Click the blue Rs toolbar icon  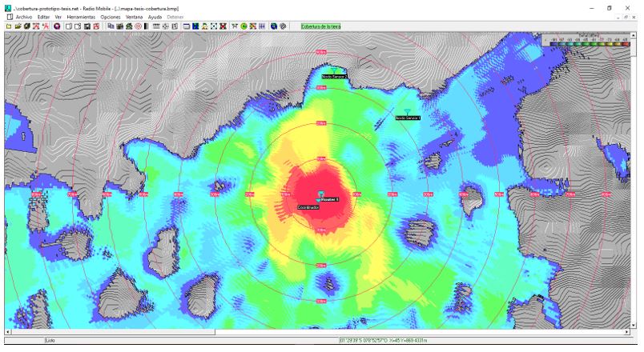point(111,26)
